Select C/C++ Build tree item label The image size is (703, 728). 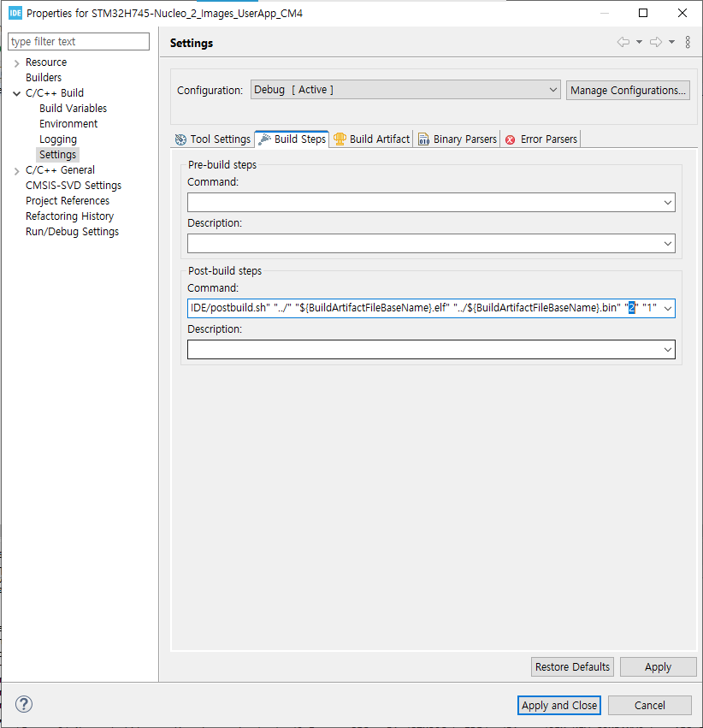click(55, 93)
